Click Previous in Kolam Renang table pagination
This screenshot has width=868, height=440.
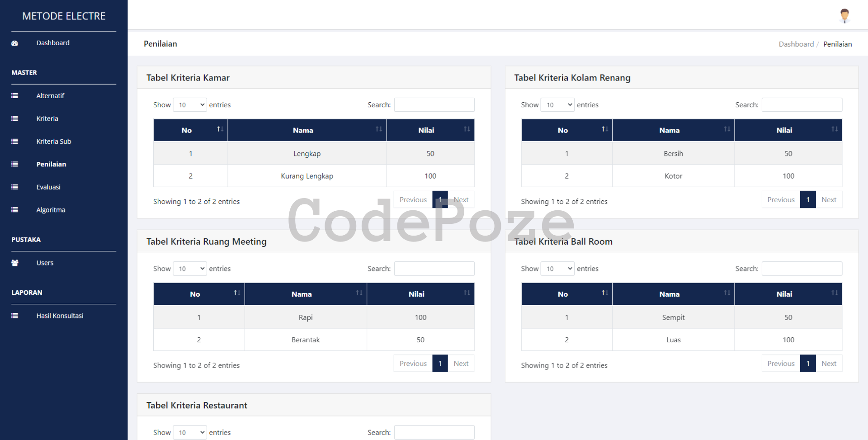pos(780,200)
